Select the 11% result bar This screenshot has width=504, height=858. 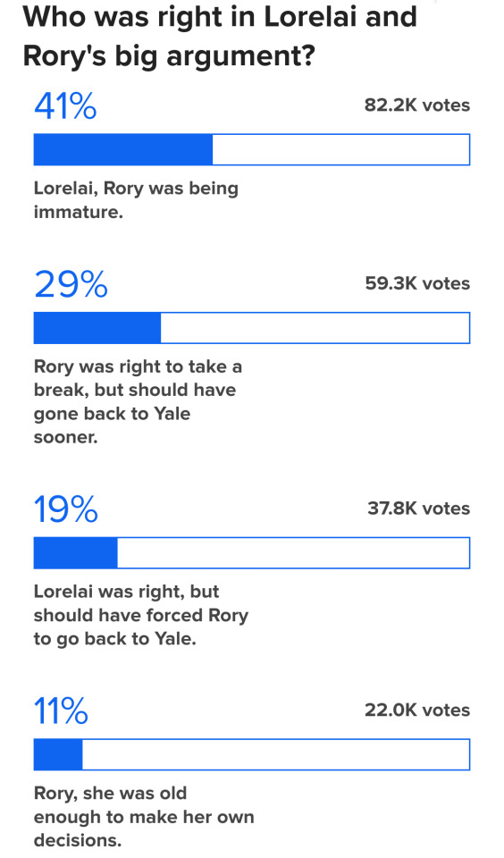point(252,754)
